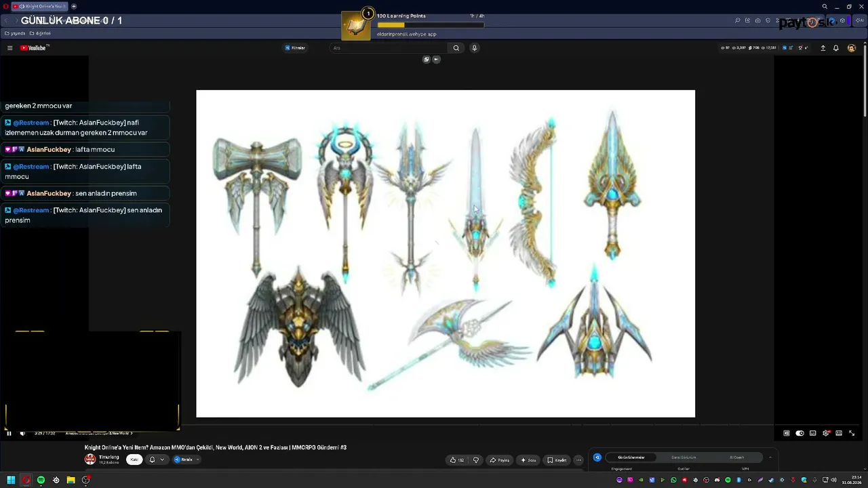Open the three-dot more actions menu
Screen dimensions: 868x488
(578, 460)
